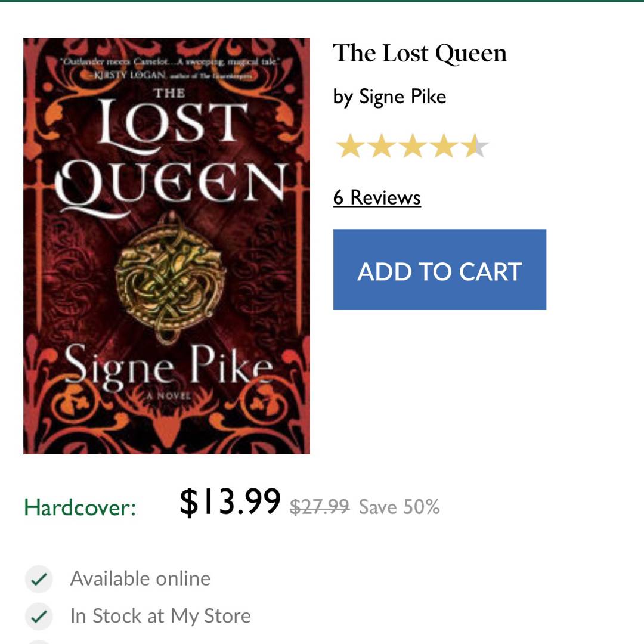Select the third rating star
644x644 pixels.
pyautogui.click(x=413, y=147)
